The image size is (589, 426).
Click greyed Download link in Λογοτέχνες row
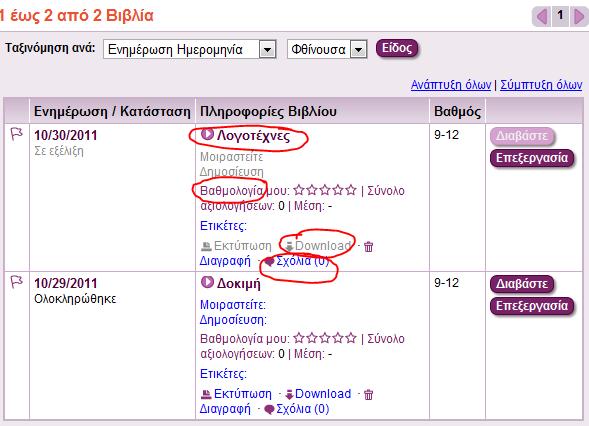pos(323,246)
